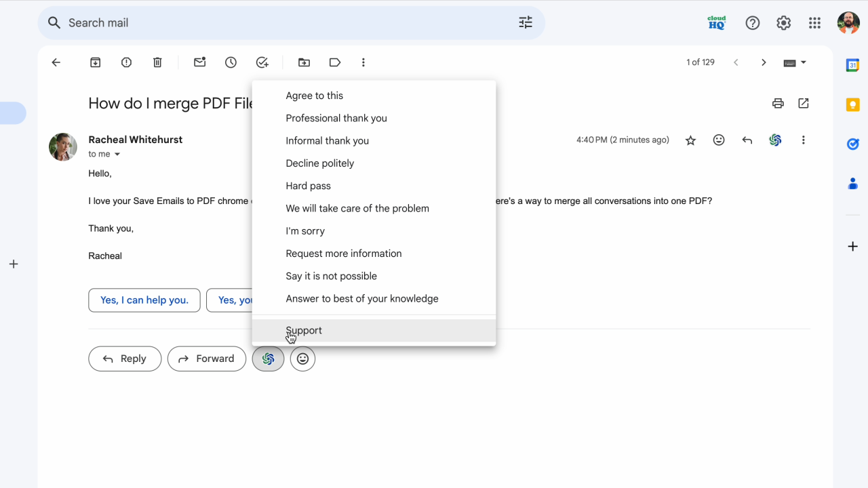This screenshot has height=488, width=868.
Task: Open Google Keep in the side panel
Action: coord(852,105)
